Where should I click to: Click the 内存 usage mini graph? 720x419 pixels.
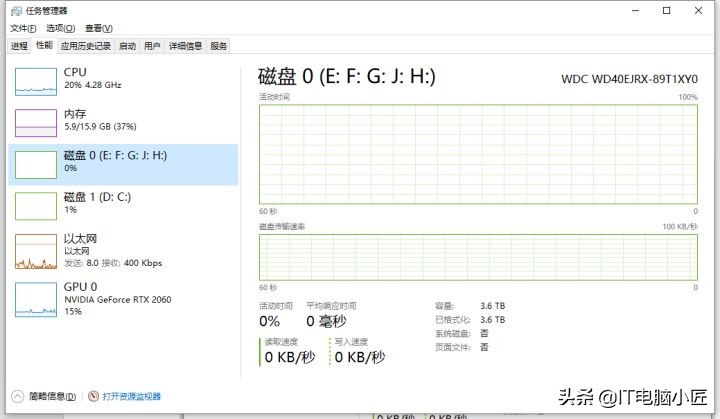coord(36,123)
